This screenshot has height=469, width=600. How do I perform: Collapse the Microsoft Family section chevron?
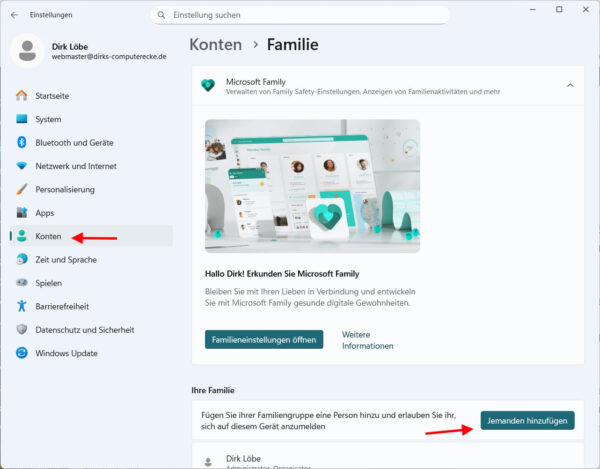coord(570,85)
